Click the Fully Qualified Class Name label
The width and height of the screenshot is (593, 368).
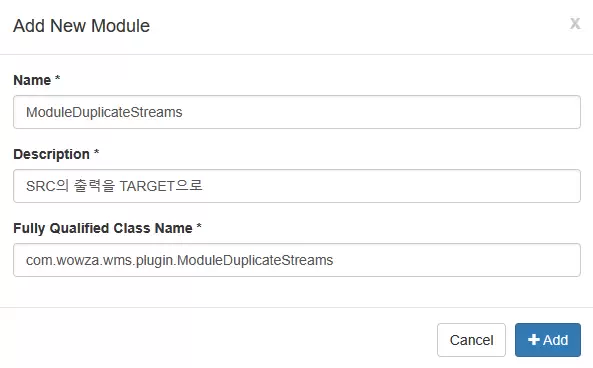[x=103, y=228]
